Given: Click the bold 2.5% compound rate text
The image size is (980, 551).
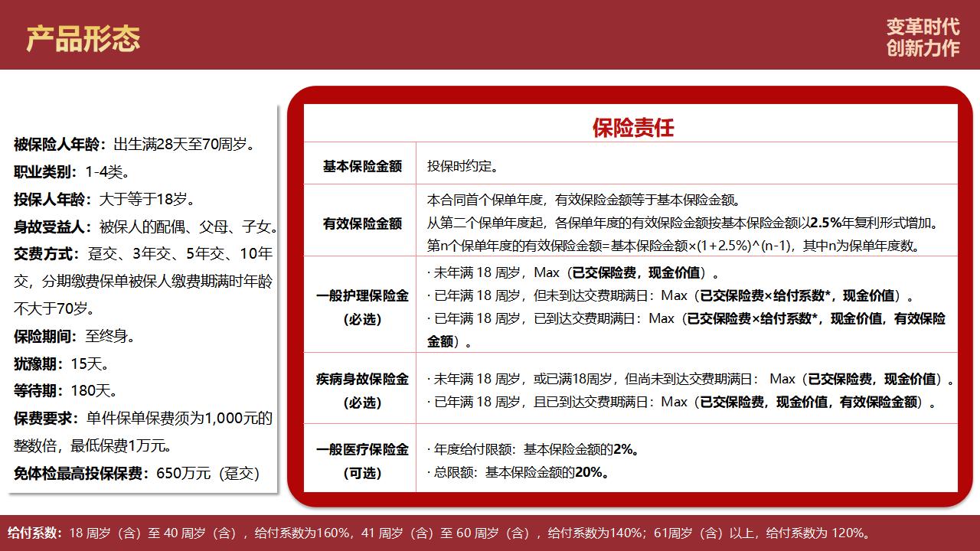Looking at the screenshot, I should (x=825, y=223).
